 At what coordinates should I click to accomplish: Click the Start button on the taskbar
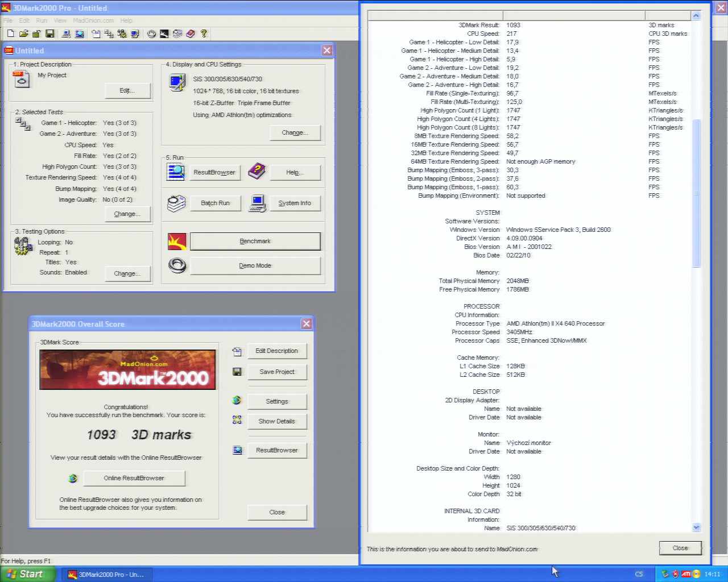28,574
